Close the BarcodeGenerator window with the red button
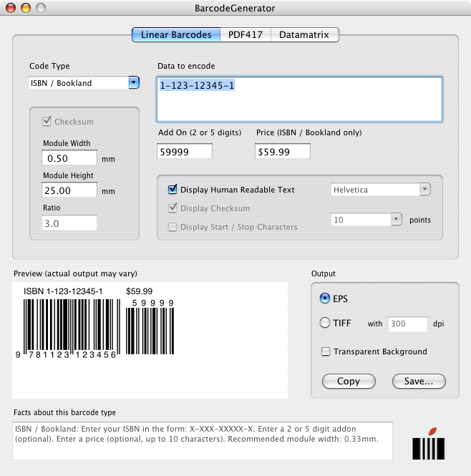The height and width of the screenshot is (476, 471). tap(11, 8)
